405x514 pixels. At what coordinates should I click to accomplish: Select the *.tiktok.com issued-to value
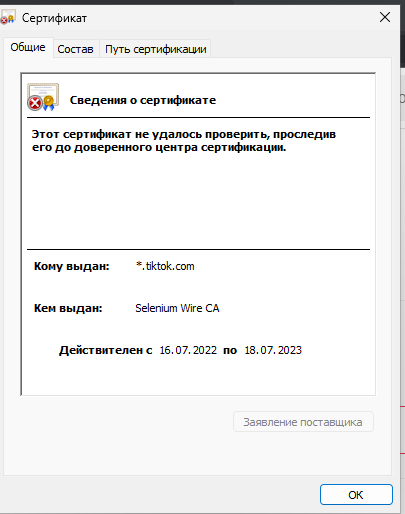pos(165,266)
